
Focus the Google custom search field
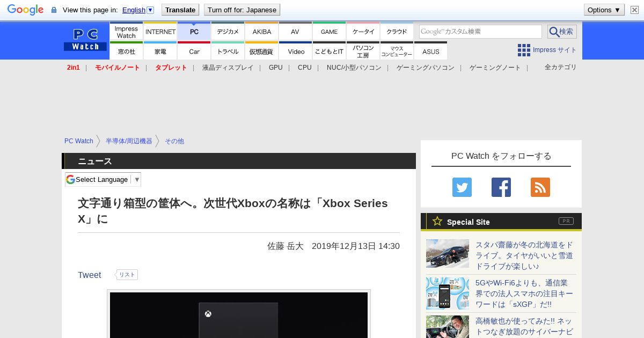pos(480,32)
